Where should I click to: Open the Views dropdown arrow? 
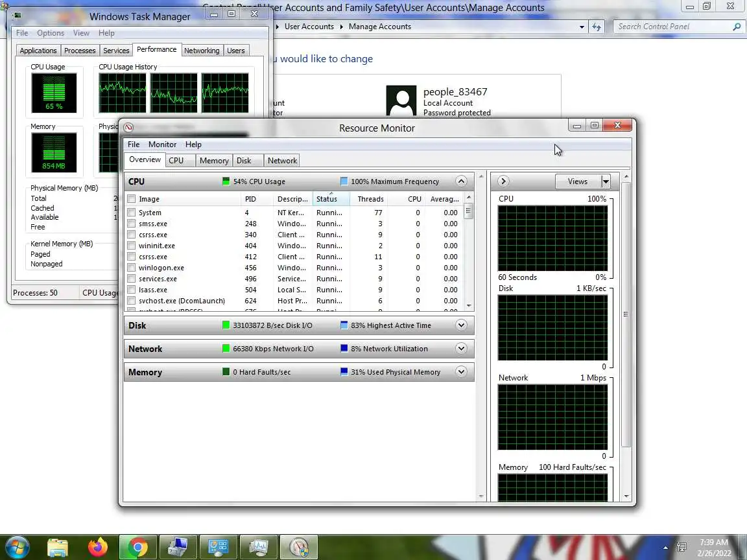pyautogui.click(x=606, y=181)
